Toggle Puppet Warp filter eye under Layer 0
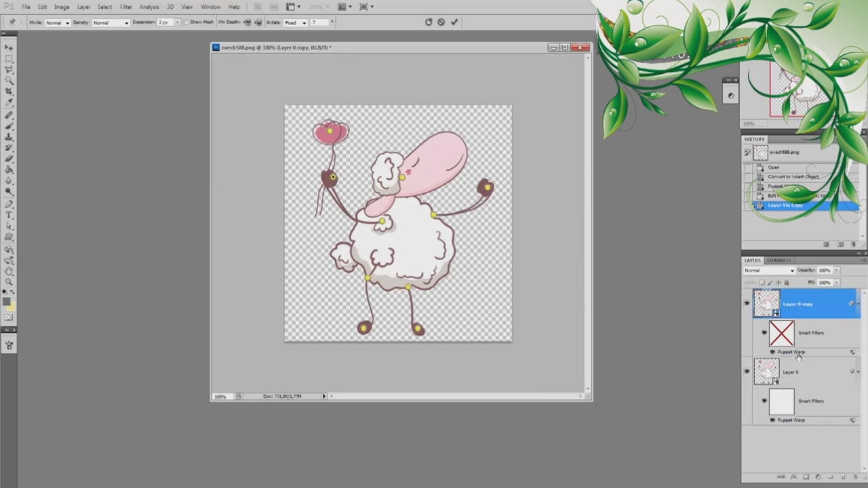This screenshot has height=488, width=868. (x=772, y=420)
